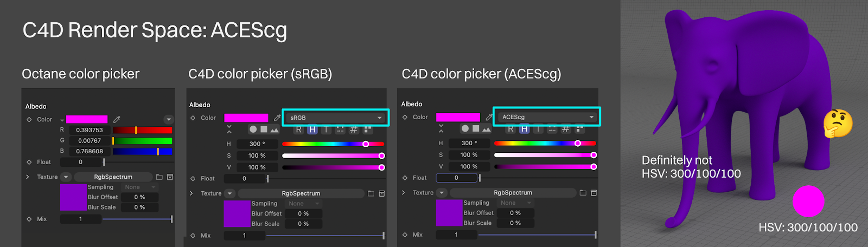Screen dimensions: 868x247
Task: Open the folder icon beside the Octane RgbSpectrum texture
Action: [159, 177]
